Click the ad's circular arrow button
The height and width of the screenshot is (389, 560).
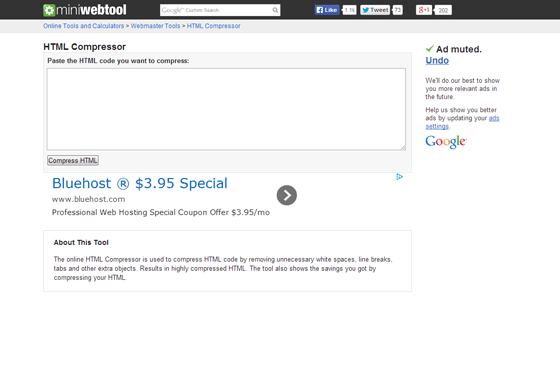click(287, 195)
